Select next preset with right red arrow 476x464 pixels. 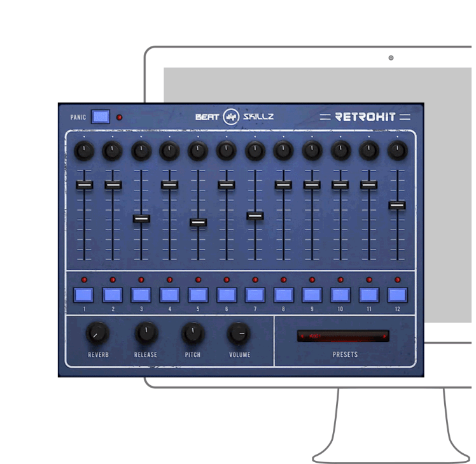pyautogui.click(x=384, y=336)
